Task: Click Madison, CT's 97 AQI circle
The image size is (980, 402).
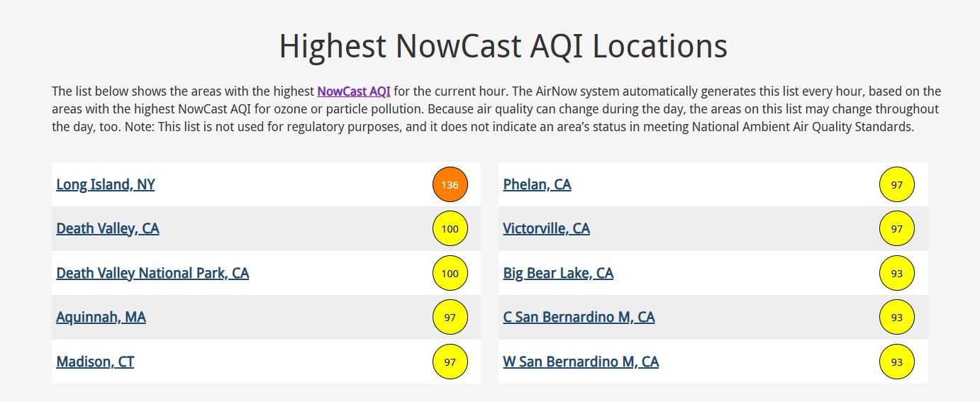Action: pos(450,362)
